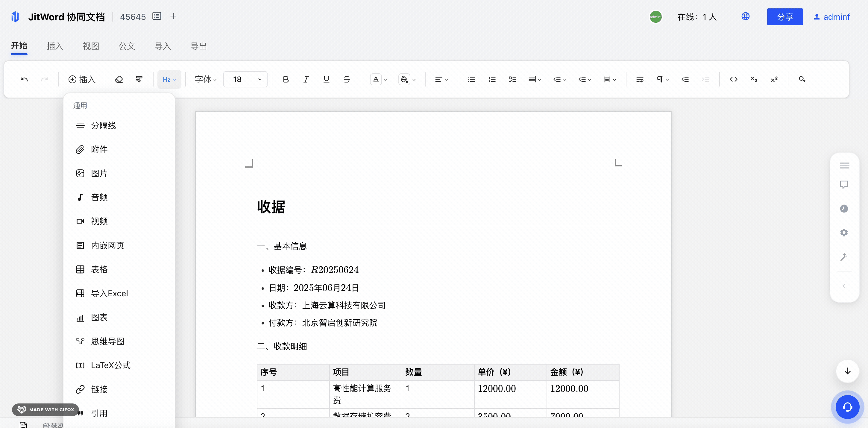Screen dimensions: 868x428
Task: Toggle italic formatting
Action: click(x=306, y=80)
